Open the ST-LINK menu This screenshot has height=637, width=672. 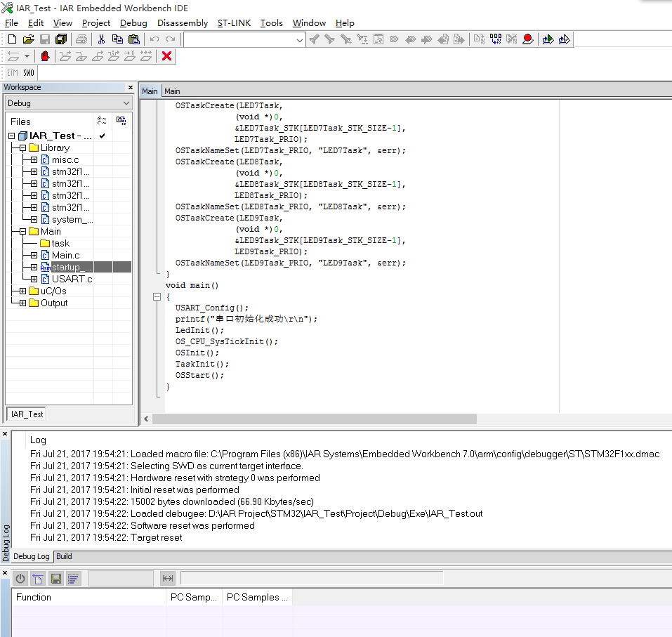pyautogui.click(x=234, y=23)
